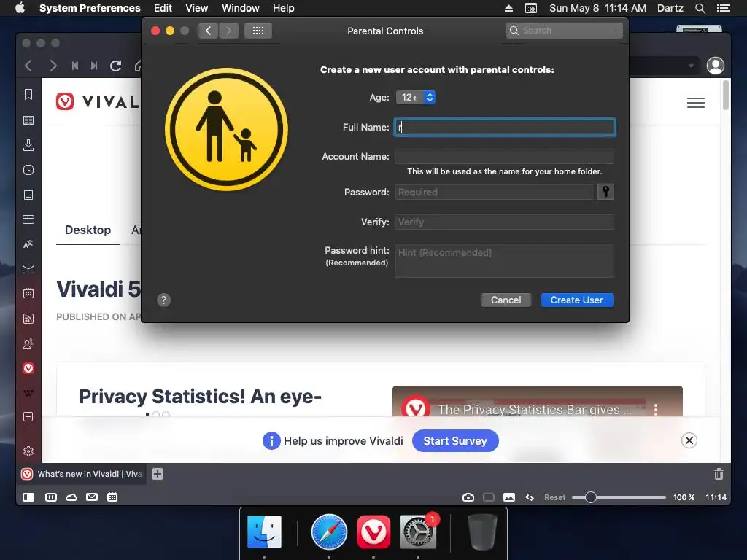Viewport: 747px width, 560px height.
Task: Open the Vivaldi profile avatar
Action: [x=715, y=66]
